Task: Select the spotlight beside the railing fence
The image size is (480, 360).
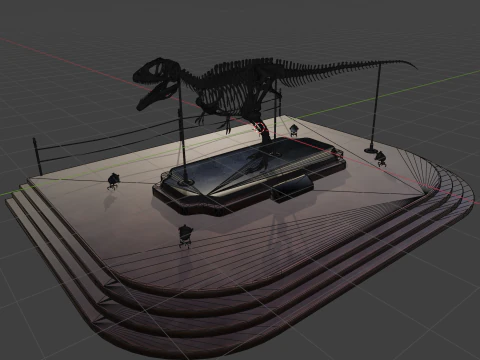Action: coord(113,182)
